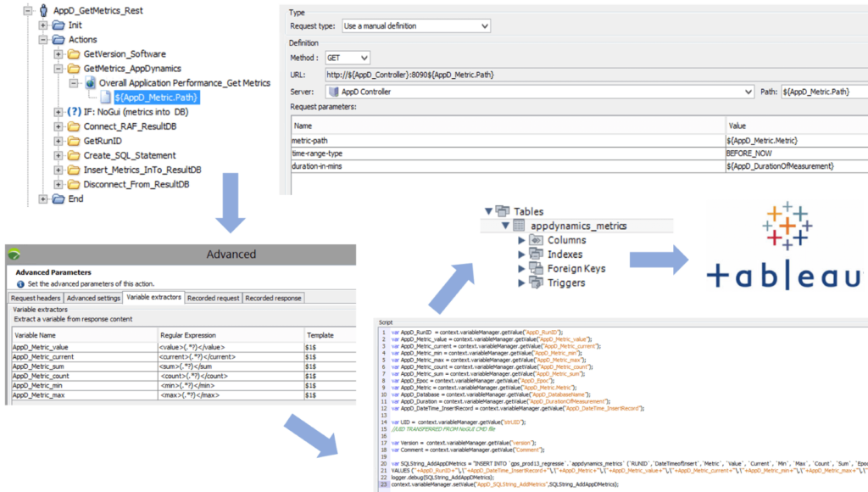Click the Disconnect_From_ResultDB folder icon
The height and width of the screenshot is (492, 868).
tap(74, 184)
